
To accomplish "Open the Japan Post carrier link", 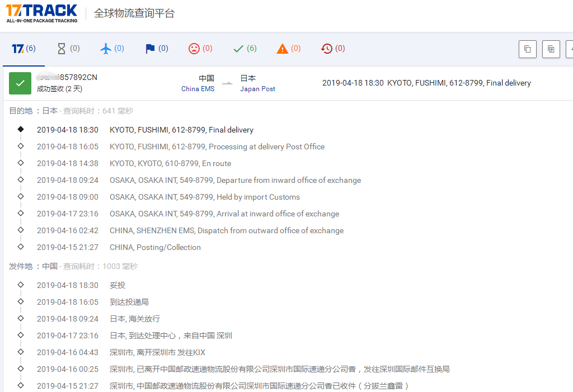I will (x=257, y=89).
